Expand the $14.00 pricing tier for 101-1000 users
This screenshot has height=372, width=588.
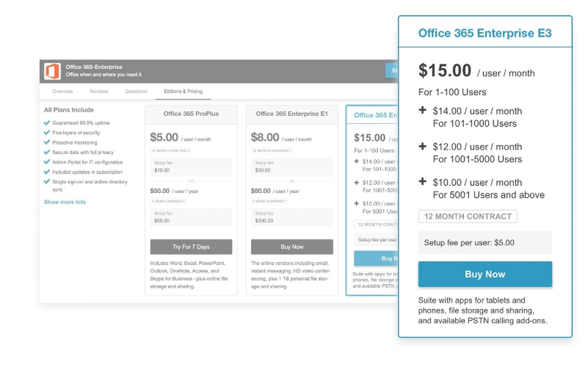(x=423, y=111)
